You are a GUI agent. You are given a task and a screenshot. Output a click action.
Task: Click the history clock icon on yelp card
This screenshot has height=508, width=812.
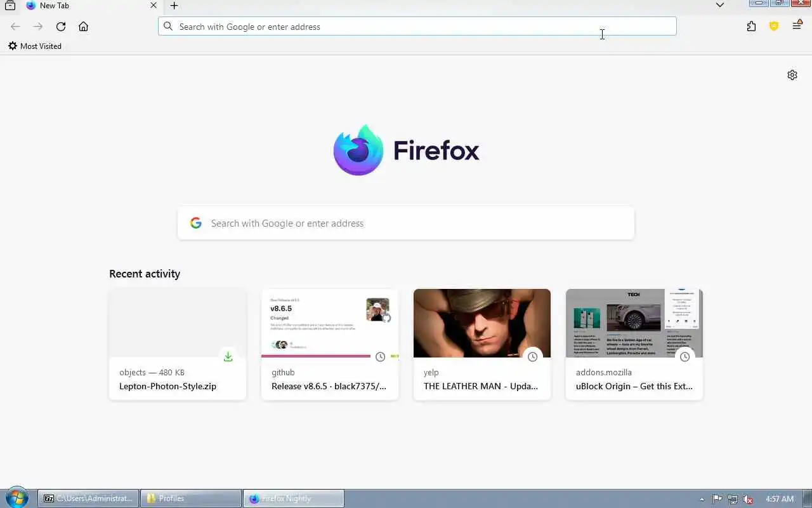(x=533, y=357)
